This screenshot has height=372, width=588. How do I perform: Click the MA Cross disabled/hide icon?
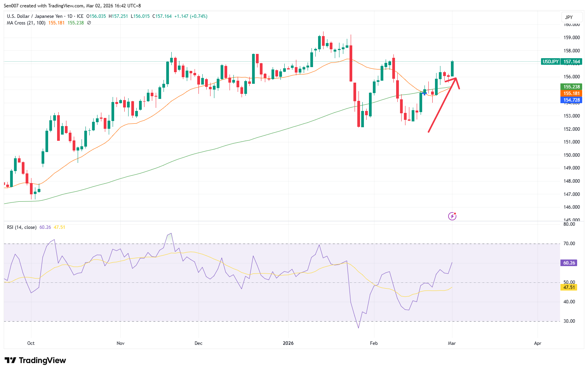89,22
